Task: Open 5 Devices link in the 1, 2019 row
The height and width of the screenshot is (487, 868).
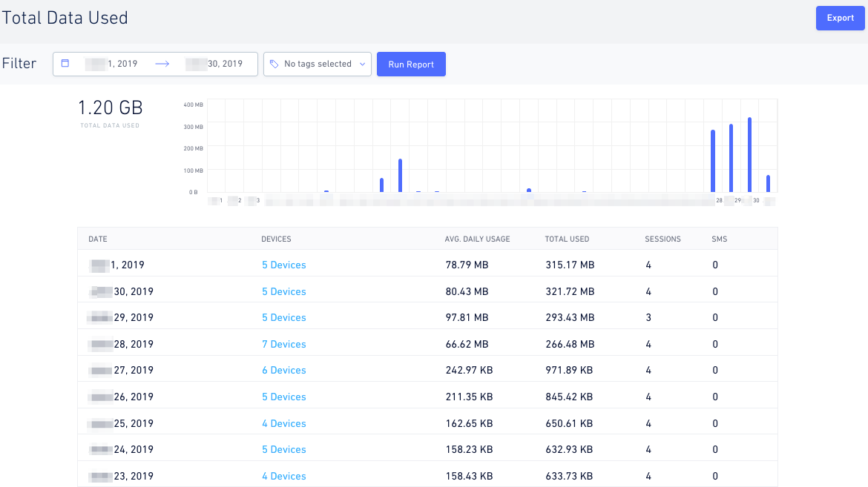Action: pos(284,265)
